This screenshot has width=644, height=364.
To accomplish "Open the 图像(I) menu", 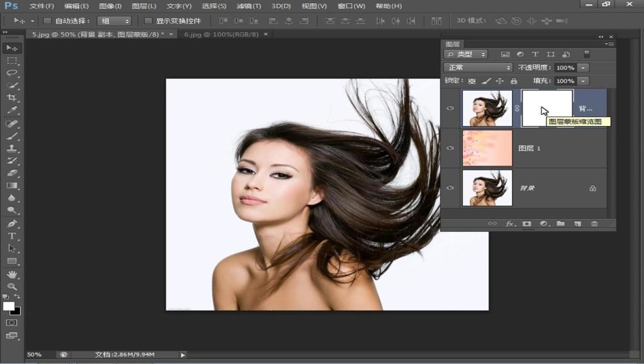I will pyautogui.click(x=110, y=6).
